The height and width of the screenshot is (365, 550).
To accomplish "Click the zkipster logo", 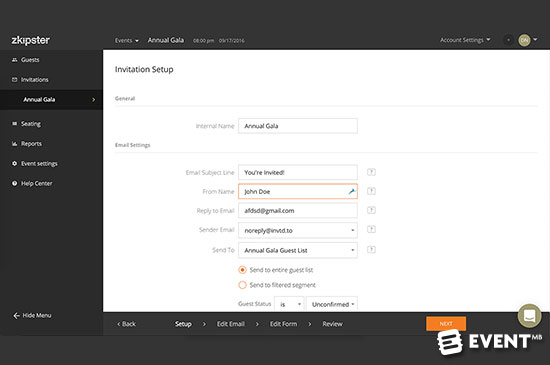I will pos(31,40).
